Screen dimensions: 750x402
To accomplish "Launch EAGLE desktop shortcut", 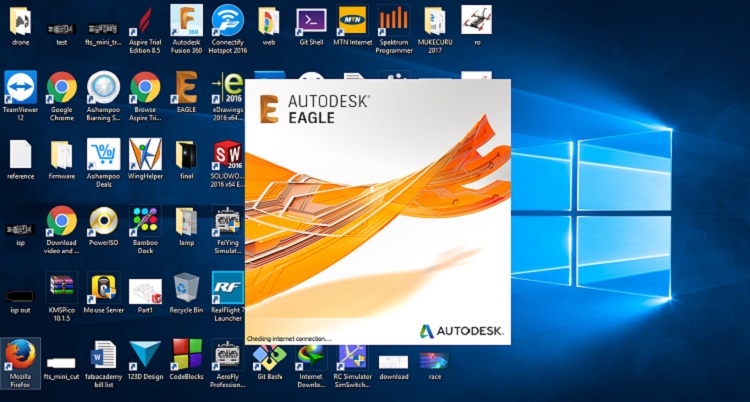I will 187,87.
